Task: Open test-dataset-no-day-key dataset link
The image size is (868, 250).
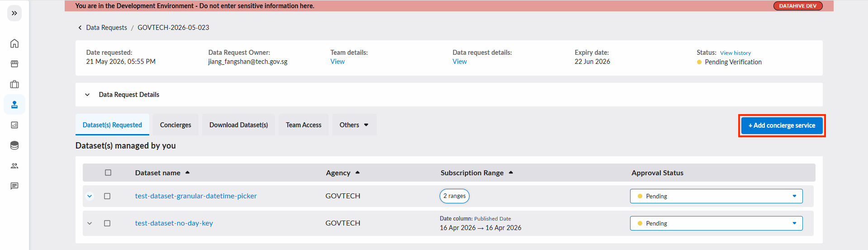Action: click(174, 223)
